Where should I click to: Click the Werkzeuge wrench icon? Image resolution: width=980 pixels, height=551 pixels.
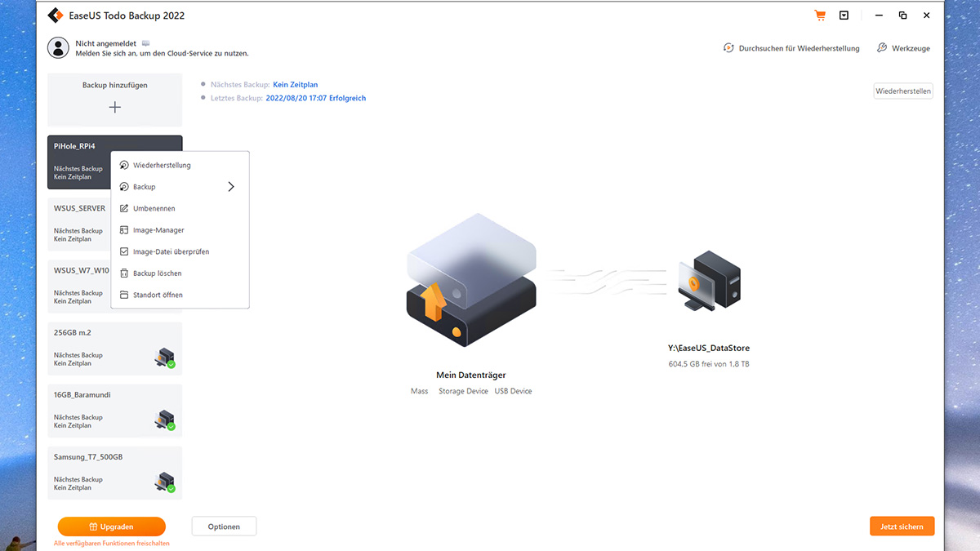882,48
